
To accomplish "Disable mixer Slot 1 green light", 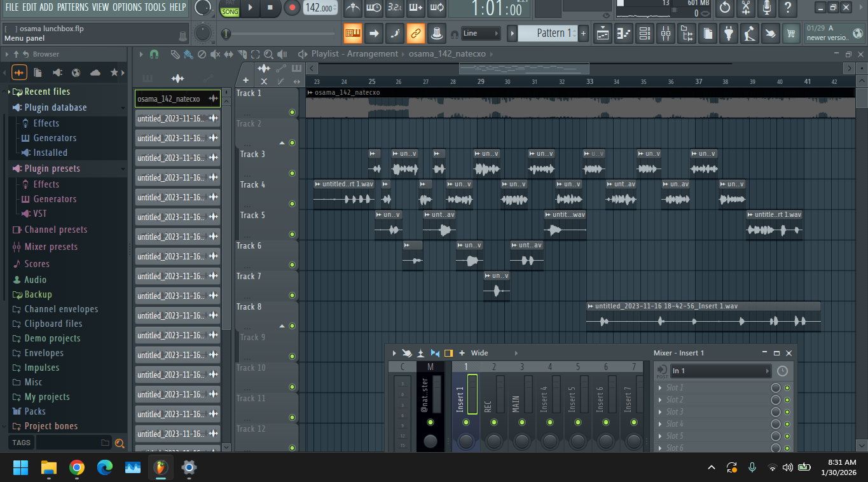I will 787,388.
